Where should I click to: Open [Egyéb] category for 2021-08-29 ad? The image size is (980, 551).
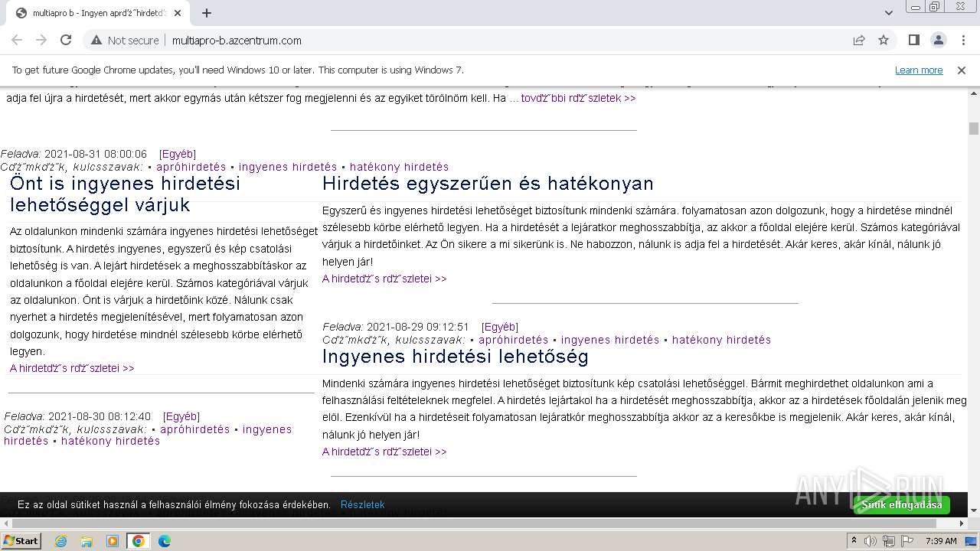pyautogui.click(x=500, y=328)
